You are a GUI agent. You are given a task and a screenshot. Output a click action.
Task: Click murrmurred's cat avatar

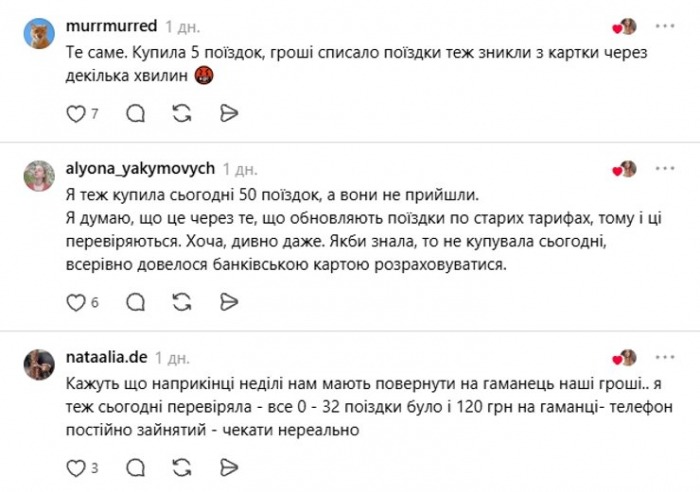[x=39, y=33]
